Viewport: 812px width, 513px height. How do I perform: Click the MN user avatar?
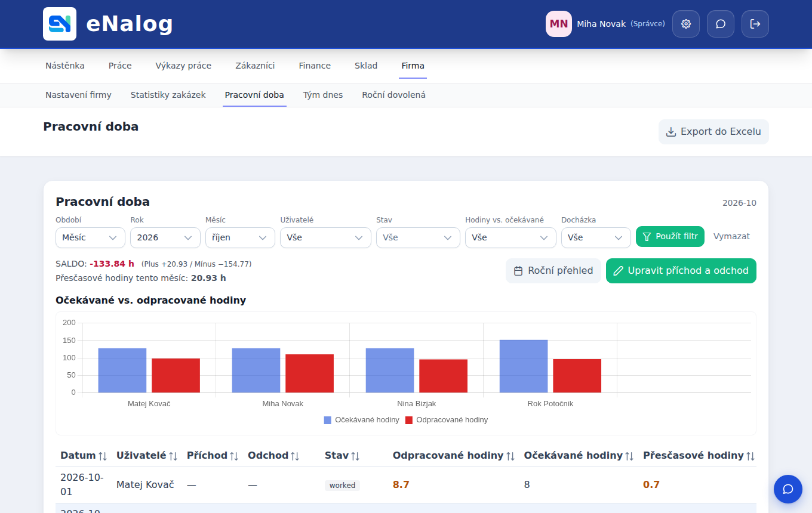(559, 24)
